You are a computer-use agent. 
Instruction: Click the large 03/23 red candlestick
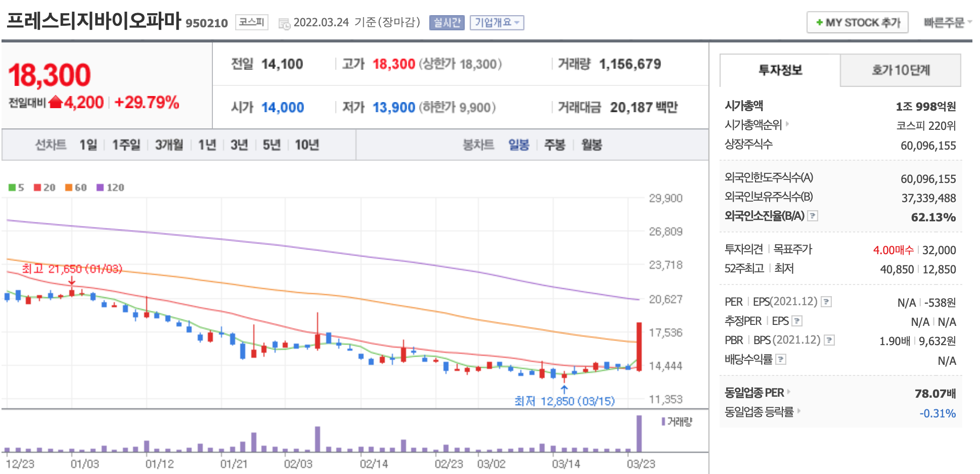(x=639, y=347)
